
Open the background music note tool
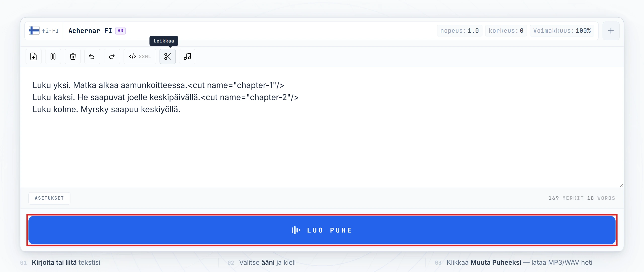187,56
